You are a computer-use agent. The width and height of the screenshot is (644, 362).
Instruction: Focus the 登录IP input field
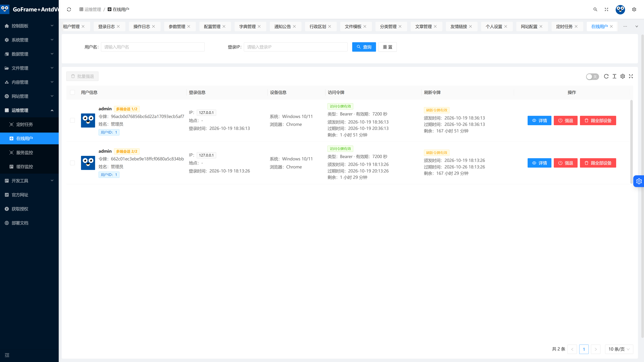point(296,47)
